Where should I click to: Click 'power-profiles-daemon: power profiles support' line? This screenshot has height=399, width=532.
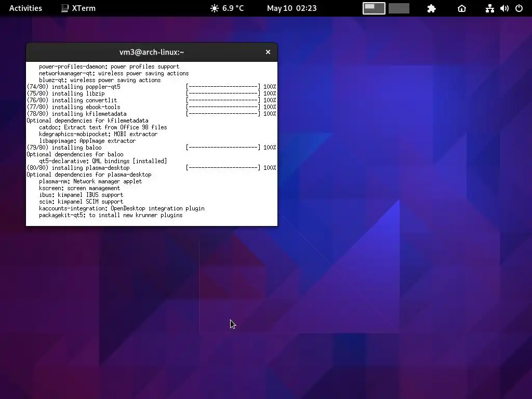coord(109,67)
